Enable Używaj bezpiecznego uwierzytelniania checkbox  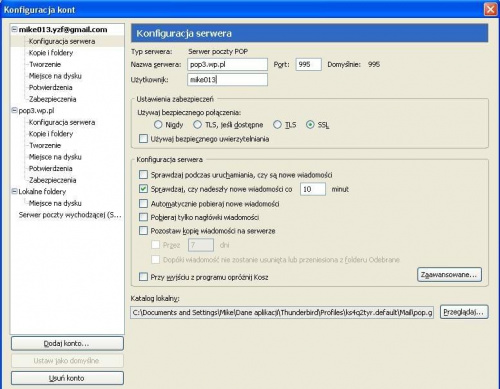pos(143,139)
